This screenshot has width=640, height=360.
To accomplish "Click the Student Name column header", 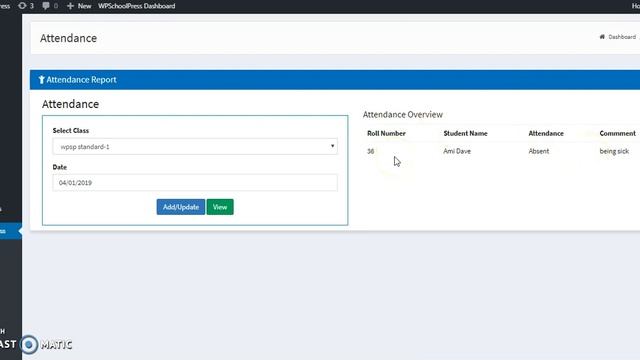I will tap(465, 133).
